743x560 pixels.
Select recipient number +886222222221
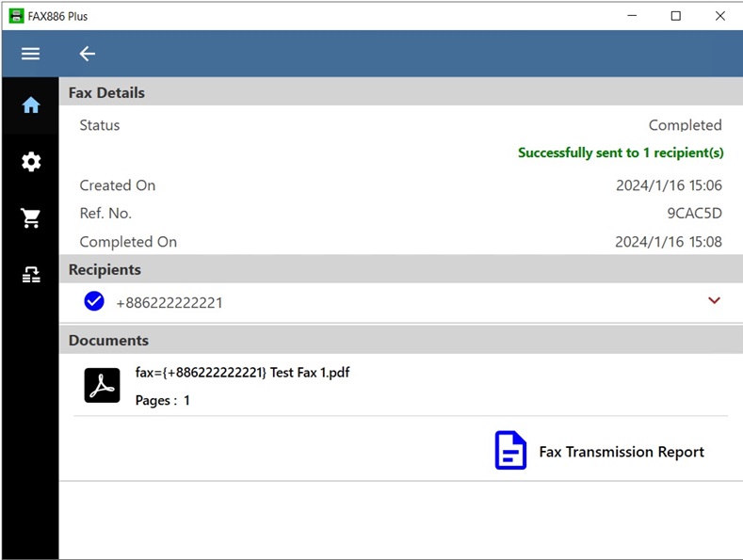click(170, 303)
